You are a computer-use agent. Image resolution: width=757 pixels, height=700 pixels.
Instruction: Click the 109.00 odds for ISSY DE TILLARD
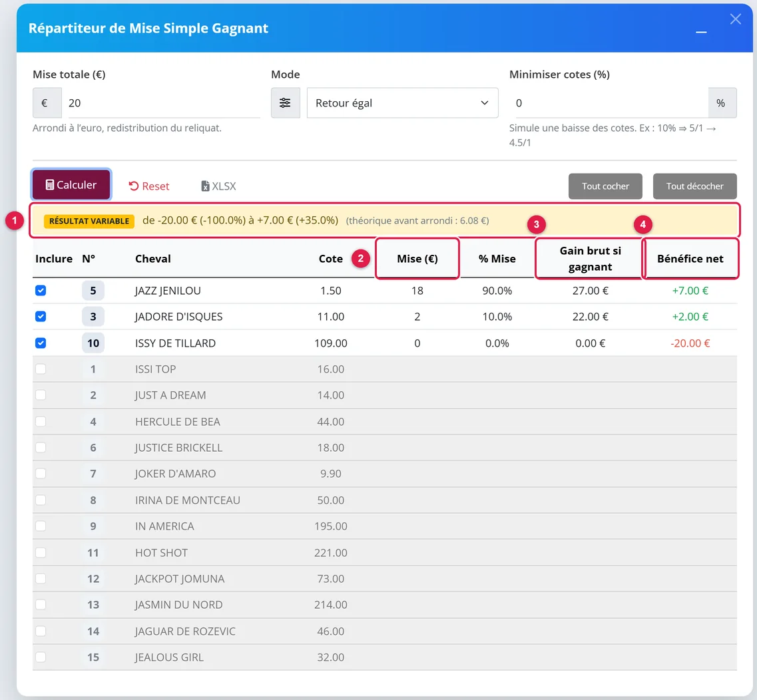331,343
